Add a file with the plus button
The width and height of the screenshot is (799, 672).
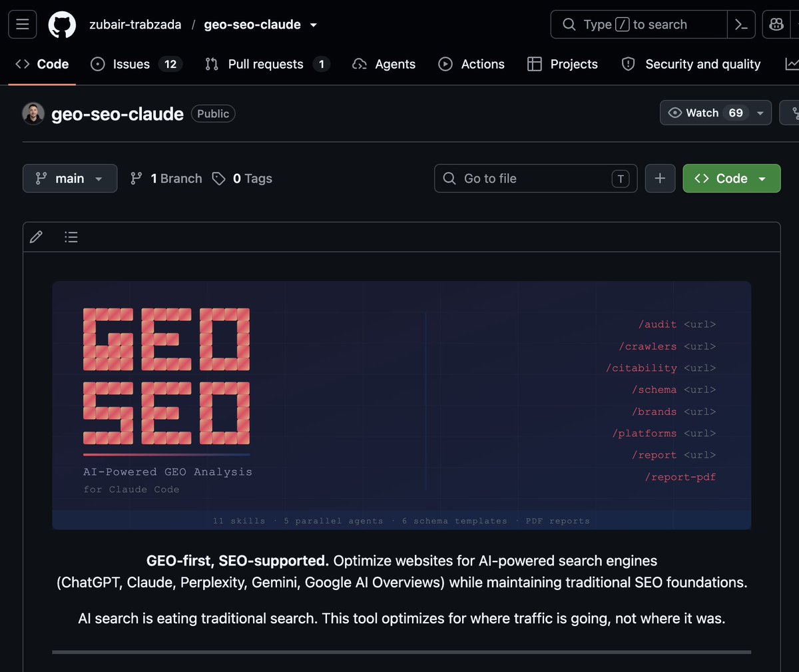[660, 178]
